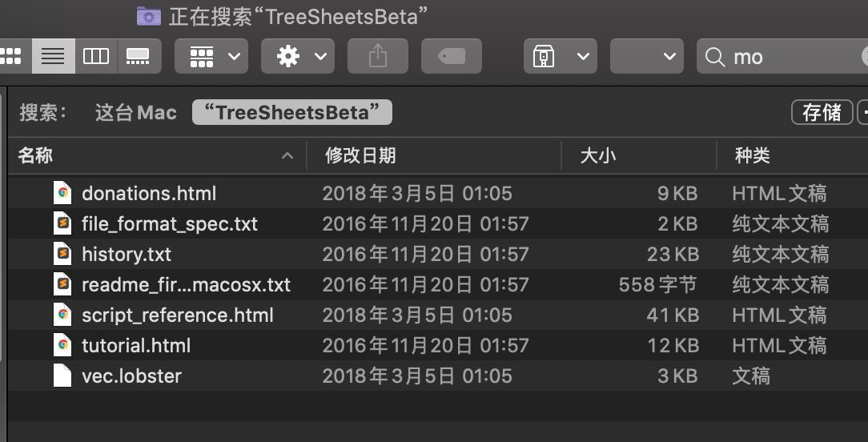Viewport: 868px width, 442px height.
Task: Click the share toolbar icon
Action: tap(377, 56)
